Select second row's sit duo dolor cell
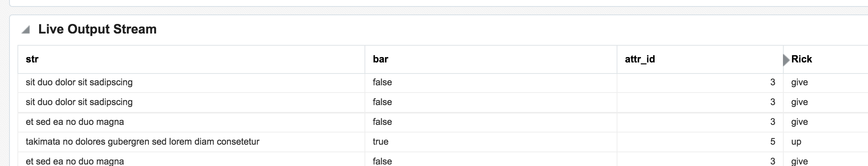 tap(79, 102)
